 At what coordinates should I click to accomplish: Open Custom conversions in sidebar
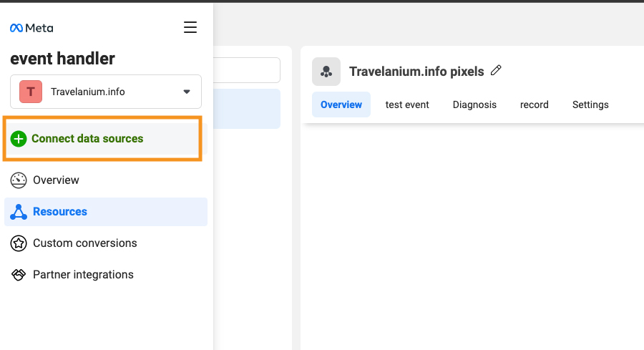tap(84, 243)
